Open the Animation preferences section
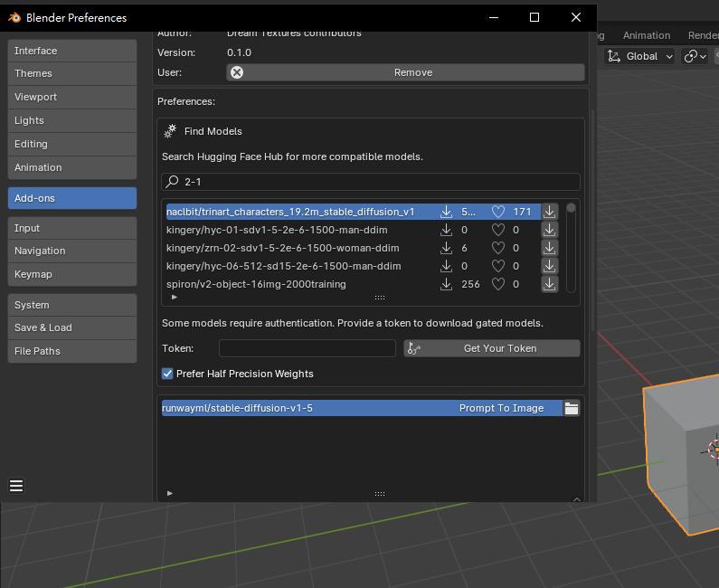This screenshot has width=719, height=588. click(x=72, y=167)
